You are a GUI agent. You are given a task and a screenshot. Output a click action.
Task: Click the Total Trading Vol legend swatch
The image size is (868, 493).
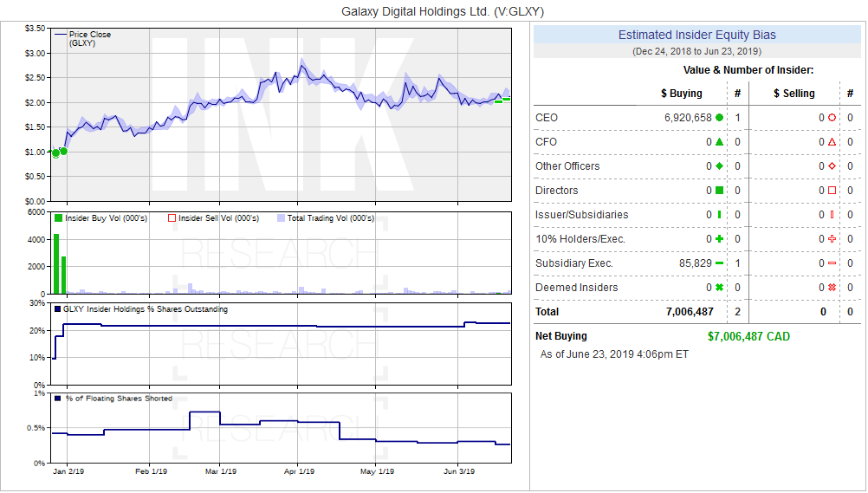281,218
